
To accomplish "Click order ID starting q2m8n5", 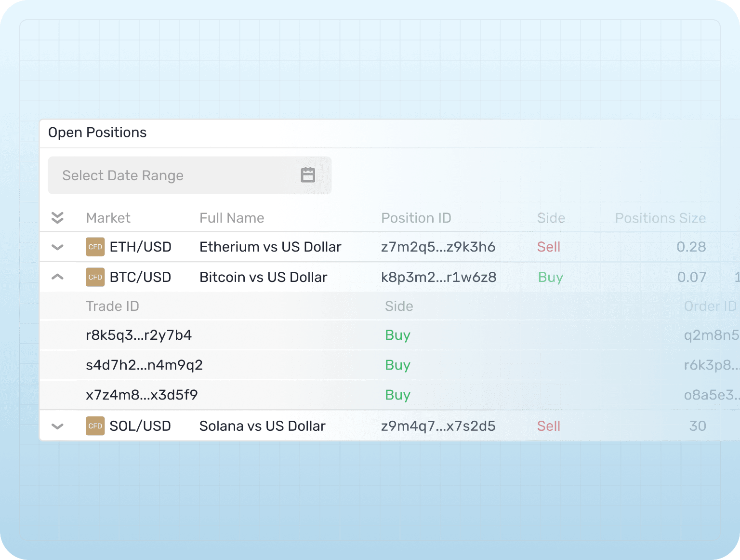I will [x=712, y=335].
